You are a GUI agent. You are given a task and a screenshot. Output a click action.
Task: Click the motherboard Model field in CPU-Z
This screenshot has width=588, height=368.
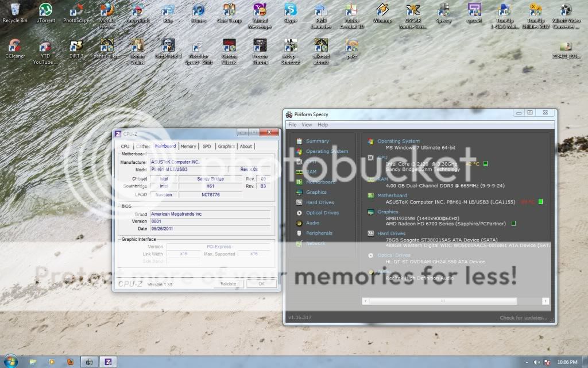[188, 170]
